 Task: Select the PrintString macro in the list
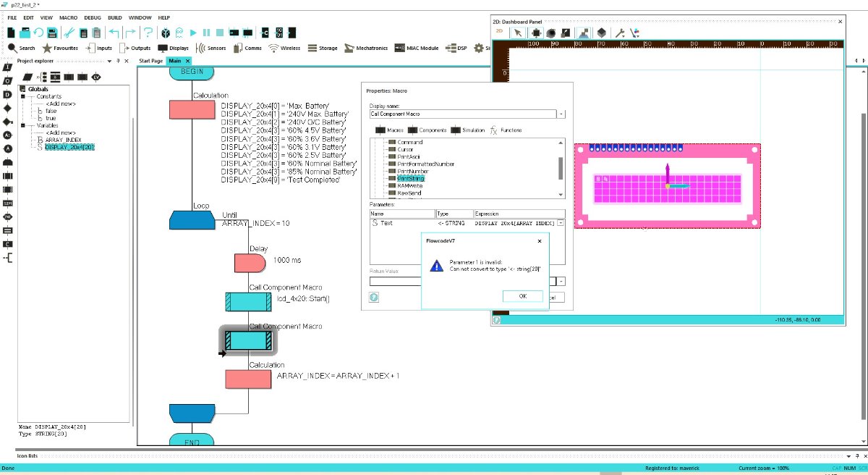coord(410,178)
